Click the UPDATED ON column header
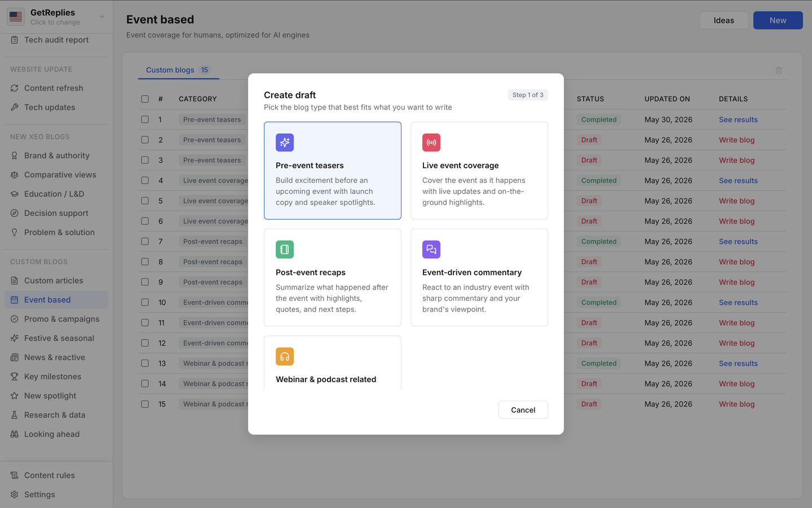 click(x=667, y=99)
